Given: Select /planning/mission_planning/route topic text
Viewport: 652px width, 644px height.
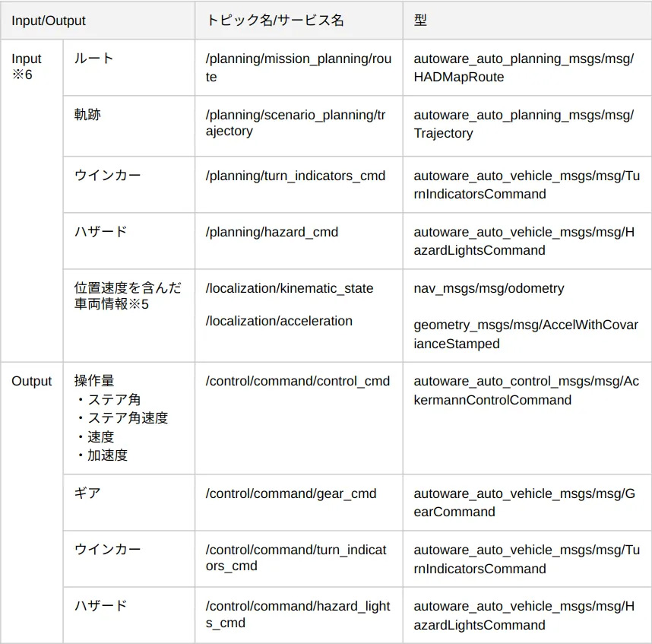Looking at the screenshot, I should click(299, 68).
